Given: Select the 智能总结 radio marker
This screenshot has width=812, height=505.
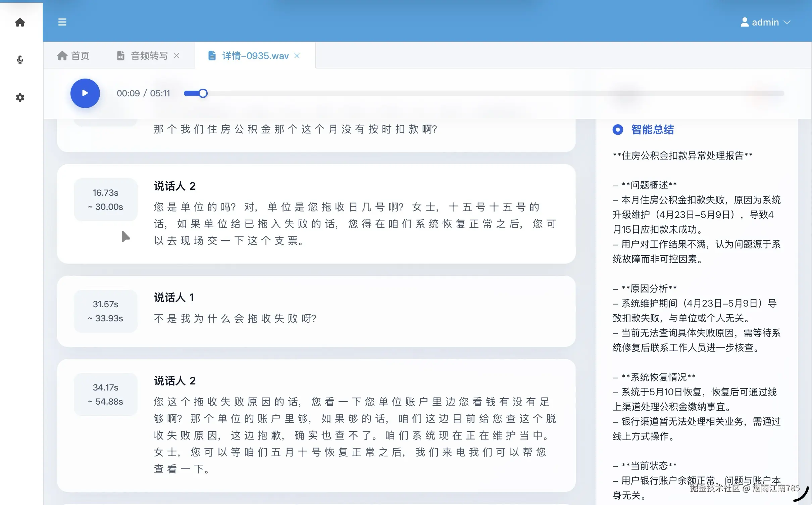Looking at the screenshot, I should coord(618,130).
